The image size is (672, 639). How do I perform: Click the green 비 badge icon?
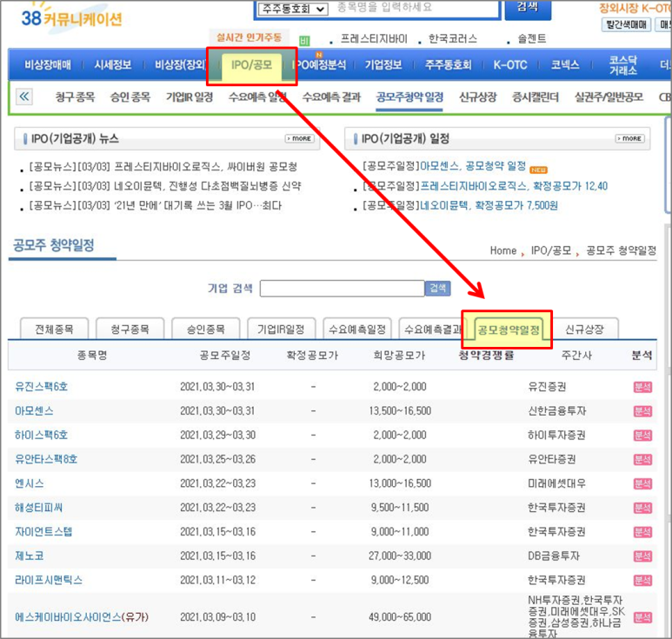pos(304,41)
